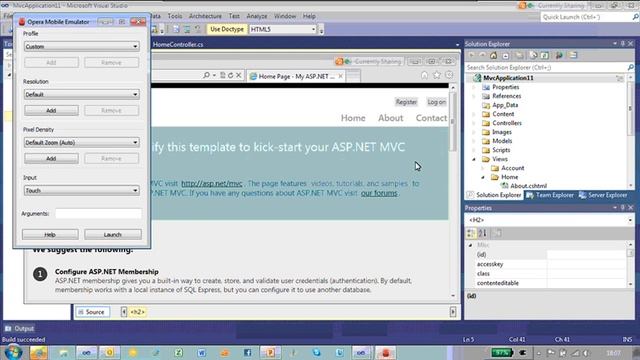Open the Analyze menu
The width and height of the screenshot is (640, 360).
pos(257,16)
